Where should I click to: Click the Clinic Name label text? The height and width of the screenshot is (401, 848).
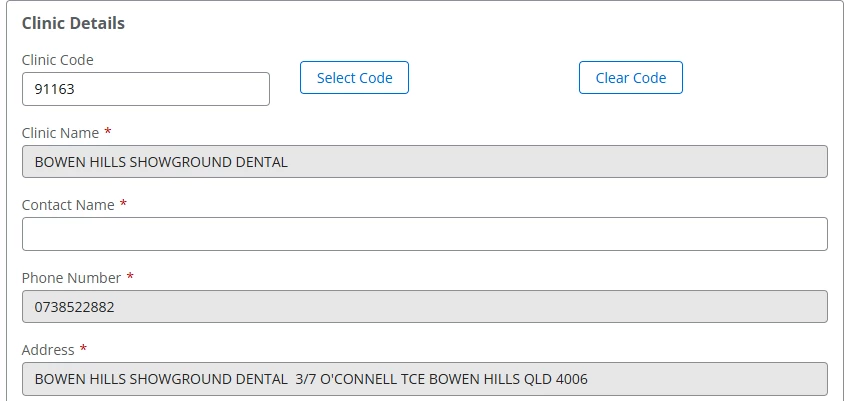coord(60,133)
